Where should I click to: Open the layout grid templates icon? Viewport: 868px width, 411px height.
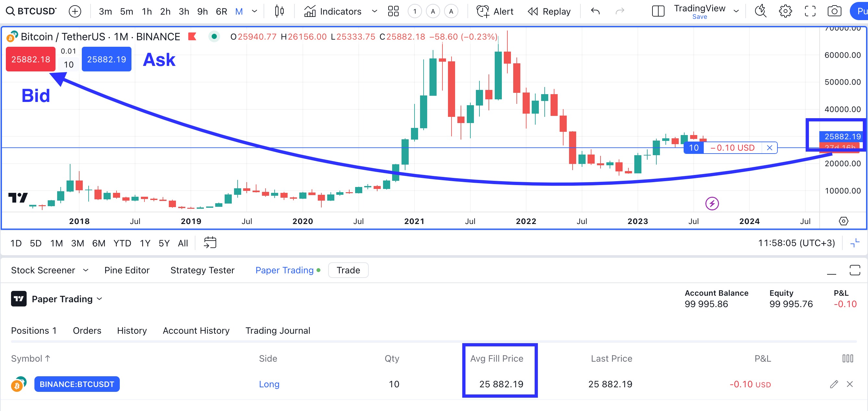pos(393,11)
